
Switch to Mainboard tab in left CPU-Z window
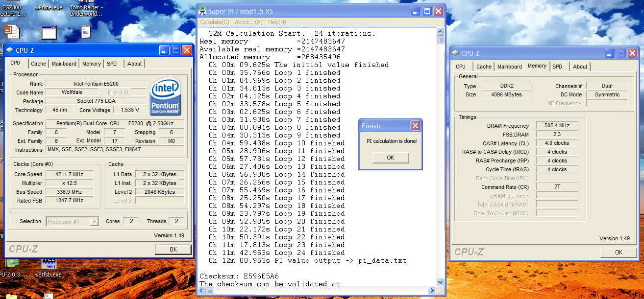coord(64,64)
